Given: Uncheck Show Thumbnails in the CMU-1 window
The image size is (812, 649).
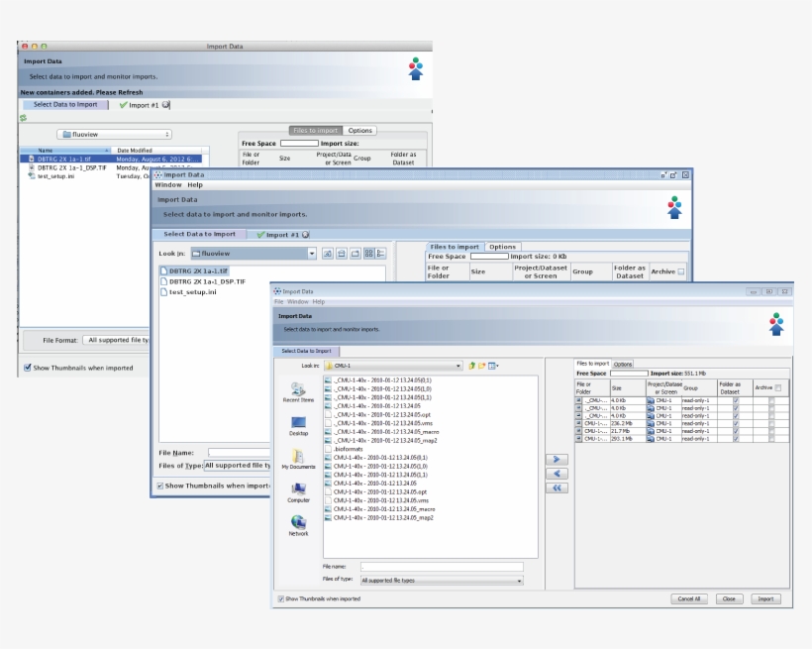Looking at the screenshot, I should click(281, 598).
